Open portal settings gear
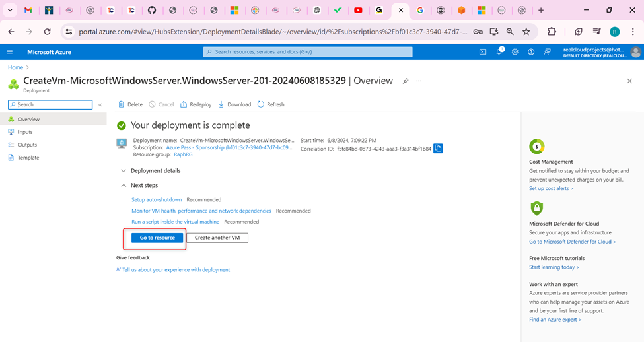The height and width of the screenshot is (342, 644). click(x=515, y=52)
